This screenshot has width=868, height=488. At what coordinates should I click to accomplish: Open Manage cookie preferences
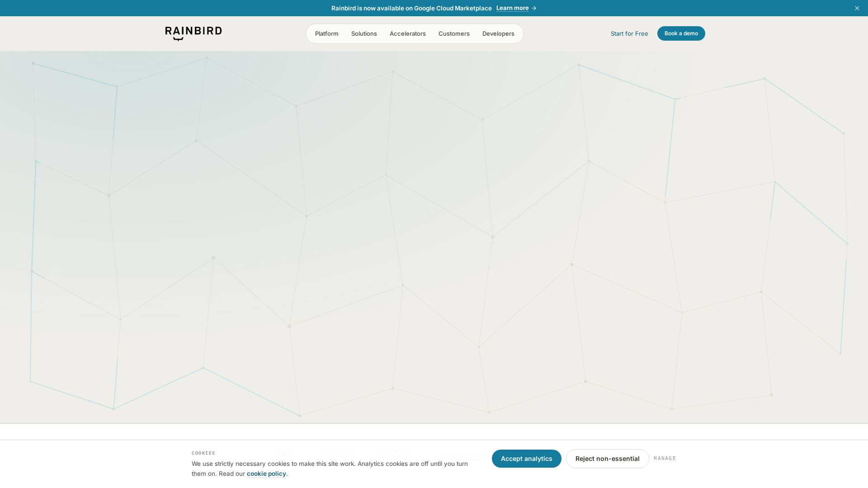tap(665, 458)
